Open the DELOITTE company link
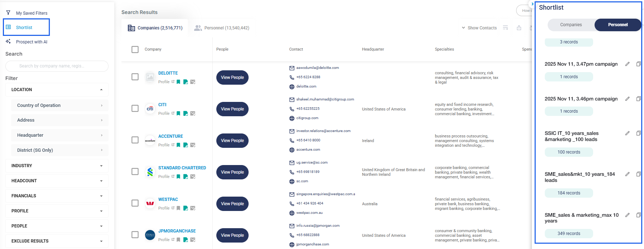Image resolution: width=644 pixels, height=249 pixels. [168, 73]
